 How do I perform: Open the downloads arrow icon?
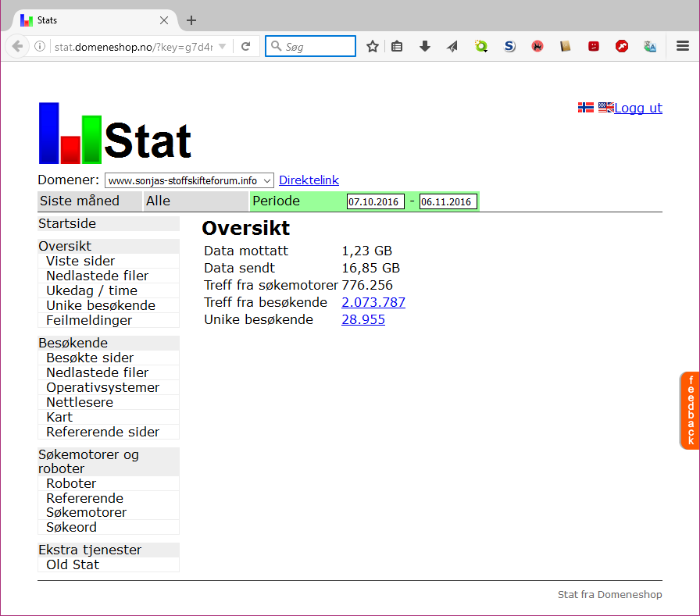(x=425, y=46)
